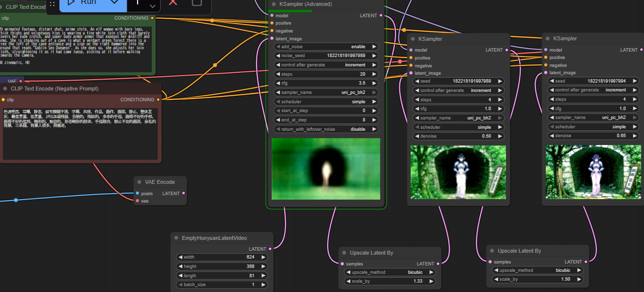Image resolution: width=644 pixels, height=292 pixels.
Task: Click the Run button to queue the prompt
Action: click(x=83, y=2)
